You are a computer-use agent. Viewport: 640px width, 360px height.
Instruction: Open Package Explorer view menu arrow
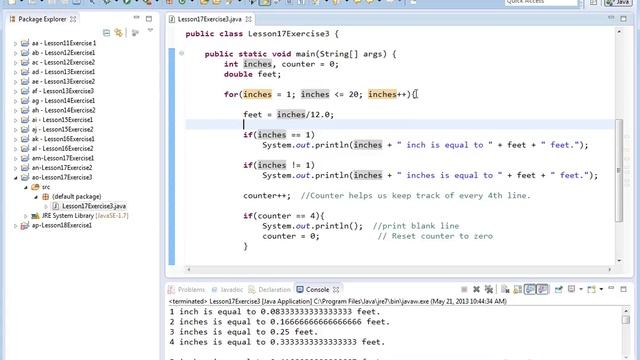pyautogui.click(x=150, y=31)
